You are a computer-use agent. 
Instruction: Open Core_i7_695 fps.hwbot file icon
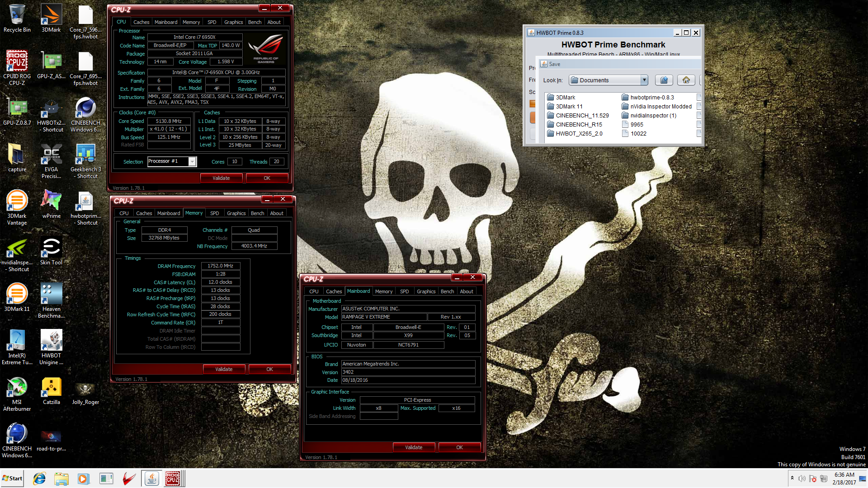(85, 68)
